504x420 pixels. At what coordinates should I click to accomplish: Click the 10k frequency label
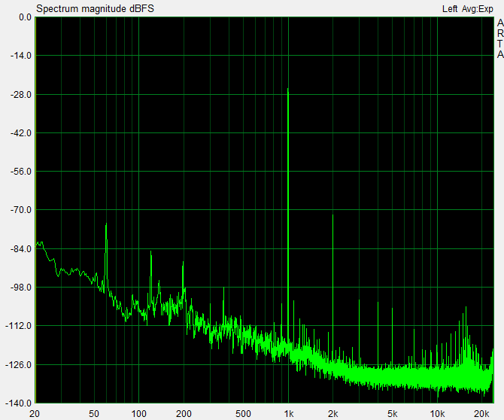point(438,413)
